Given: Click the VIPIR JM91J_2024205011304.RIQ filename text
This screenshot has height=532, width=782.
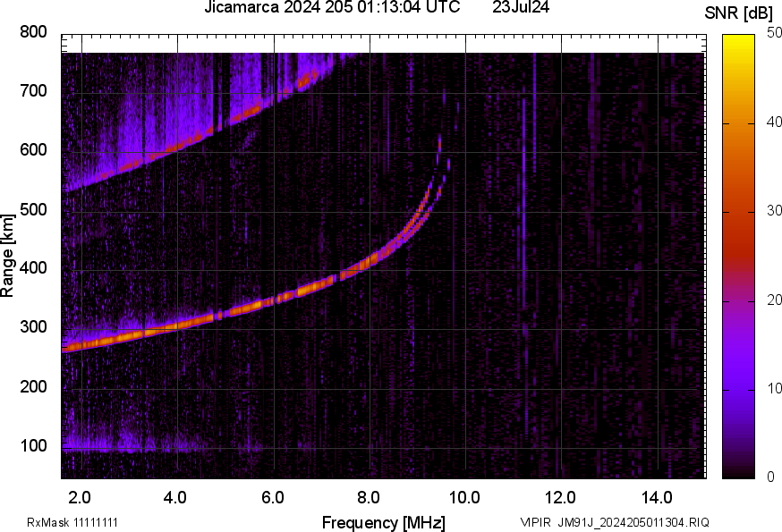Looking at the screenshot, I should pos(615,522).
